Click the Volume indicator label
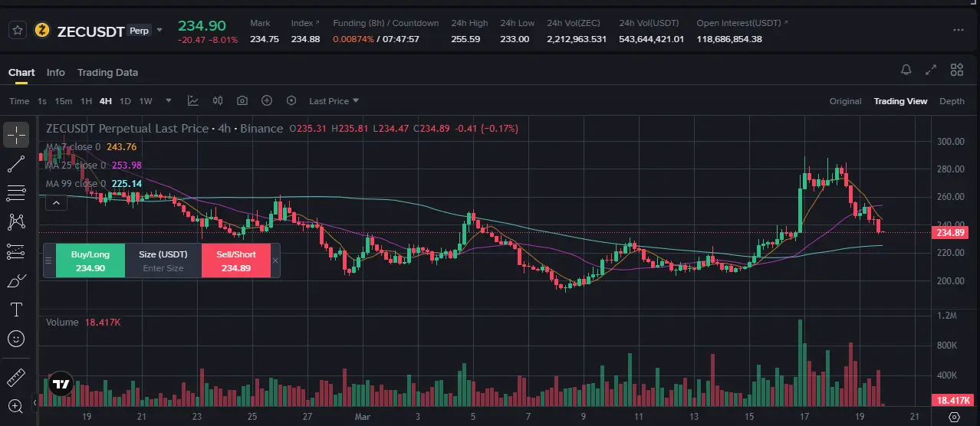 click(x=62, y=323)
